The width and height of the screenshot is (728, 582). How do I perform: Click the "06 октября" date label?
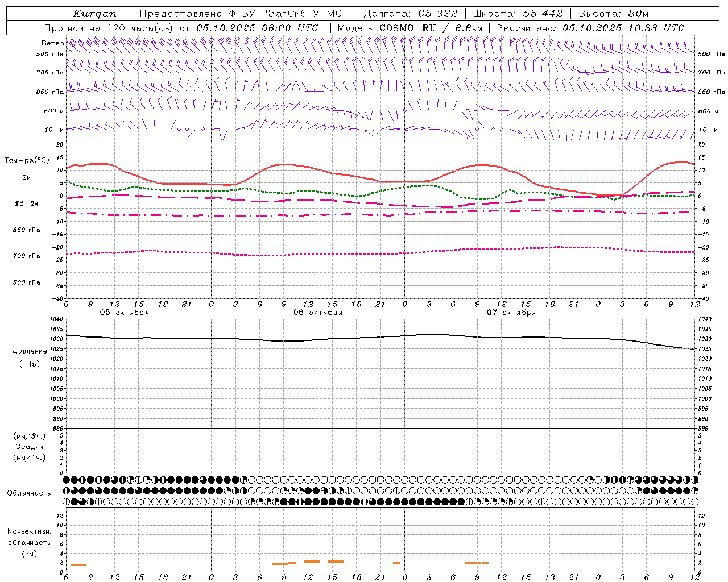[318, 313]
